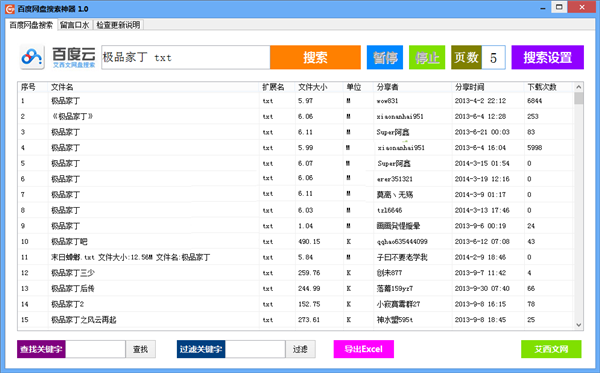600x373 pixels.
Task: Click download count 5998
Action: [x=535, y=148]
